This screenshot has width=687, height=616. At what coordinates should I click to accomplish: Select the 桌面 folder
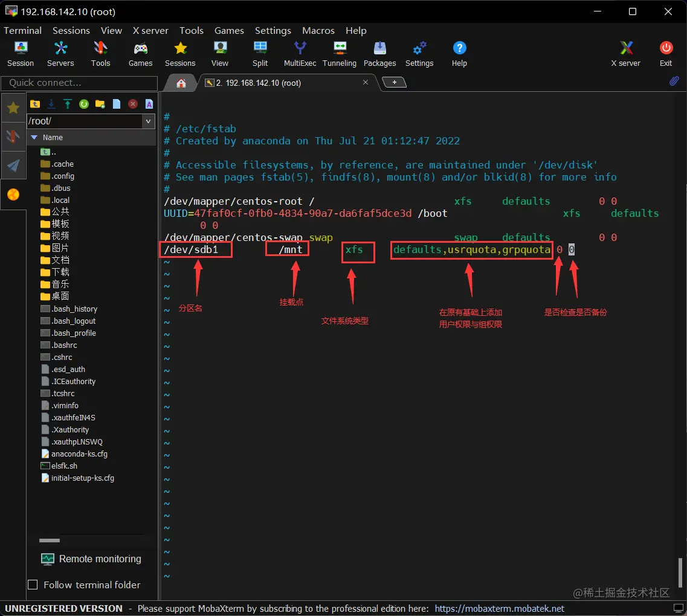click(x=55, y=296)
